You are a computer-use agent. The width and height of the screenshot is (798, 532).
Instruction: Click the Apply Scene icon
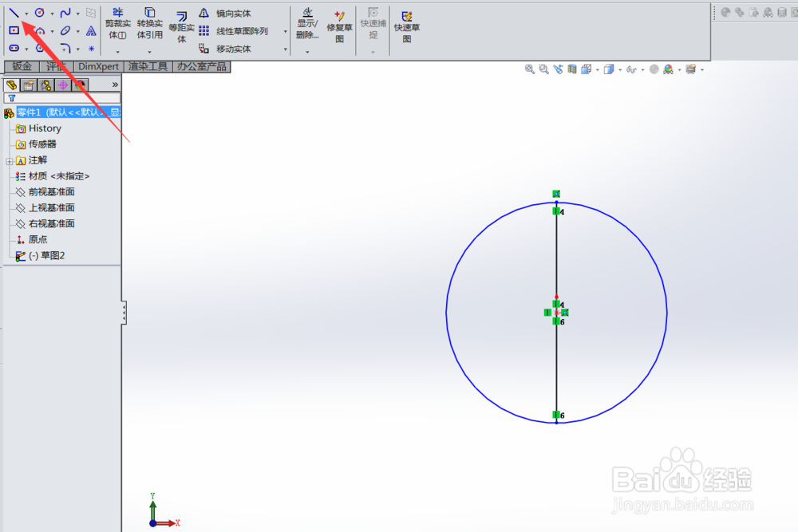point(668,69)
